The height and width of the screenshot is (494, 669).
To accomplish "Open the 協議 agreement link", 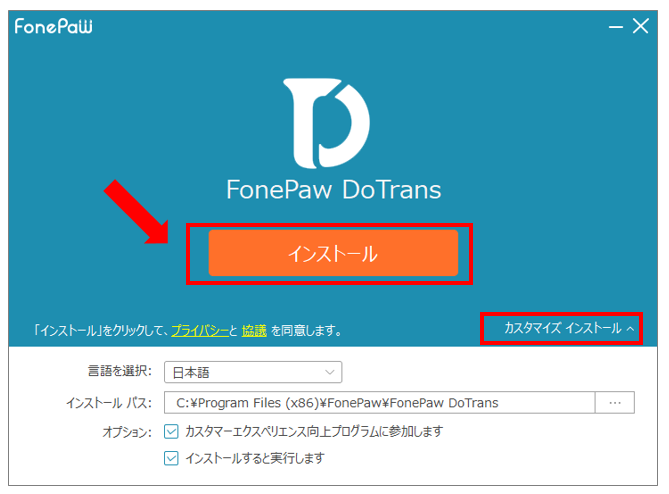I will tap(254, 331).
